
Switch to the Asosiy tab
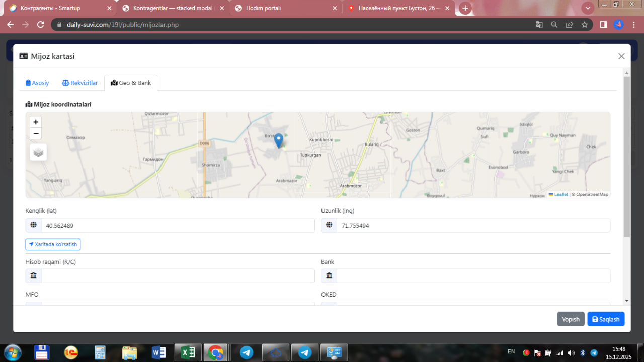38,83
